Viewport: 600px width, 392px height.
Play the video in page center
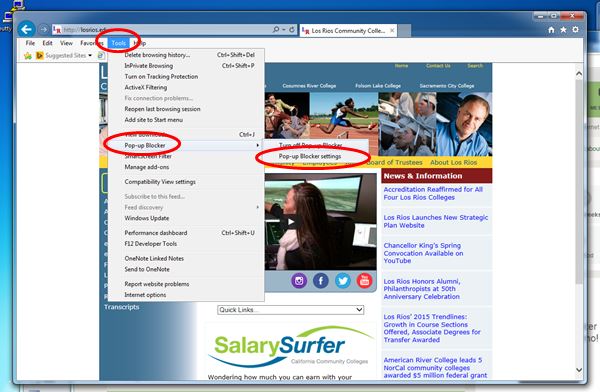[291, 222]
